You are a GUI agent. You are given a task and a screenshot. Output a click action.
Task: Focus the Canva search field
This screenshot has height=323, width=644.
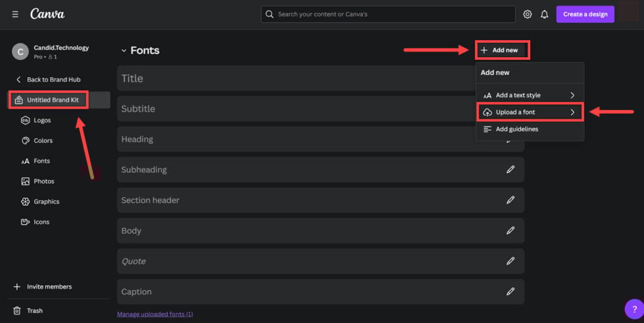[x=388, y=14]
